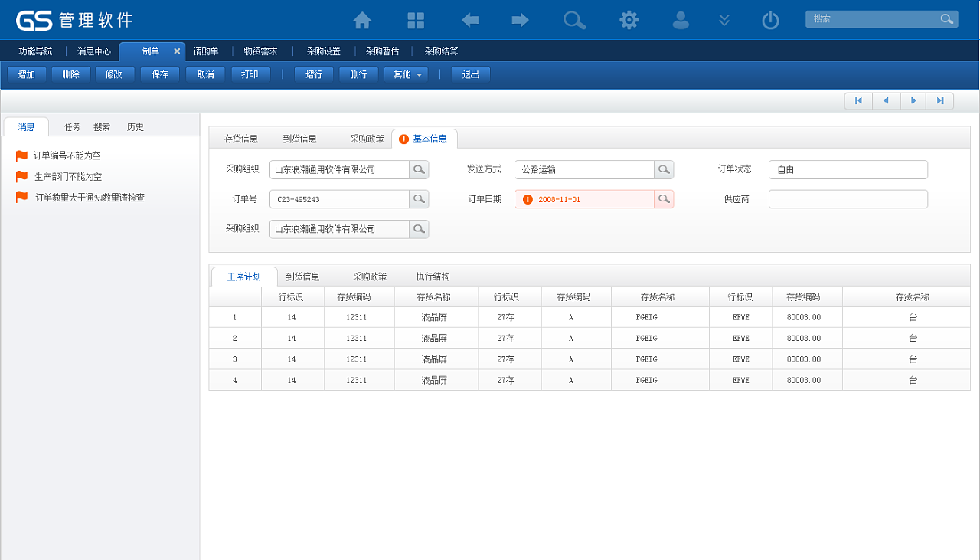Expand the 其他 toolbar dropdown
Screen dimensions: 980x560
tap(406, 75)
